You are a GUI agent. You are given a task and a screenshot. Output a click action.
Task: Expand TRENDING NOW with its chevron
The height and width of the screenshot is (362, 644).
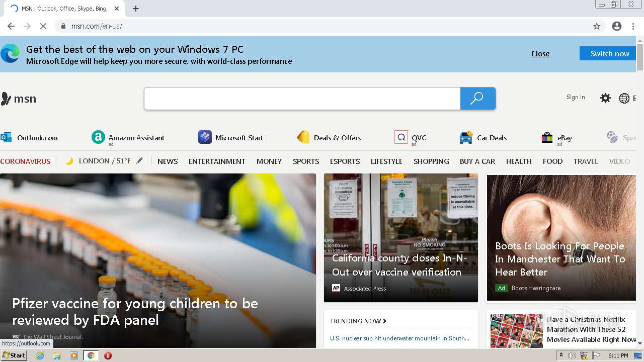click(384, 321)
